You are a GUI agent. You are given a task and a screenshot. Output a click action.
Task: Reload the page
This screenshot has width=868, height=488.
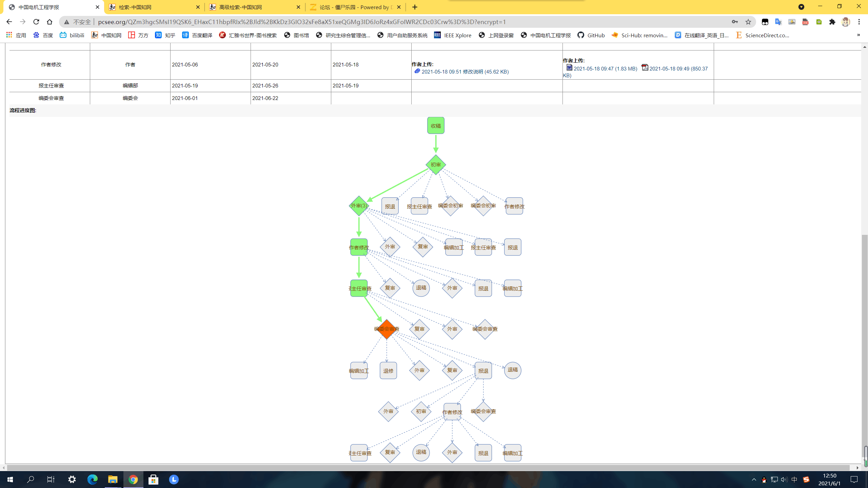pos(36,22)
